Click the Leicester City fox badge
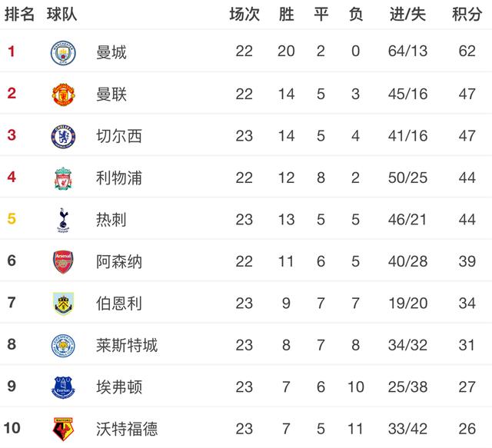Viewport: 492px width, 448px height. pyautogui.click(x=63, y=345)
